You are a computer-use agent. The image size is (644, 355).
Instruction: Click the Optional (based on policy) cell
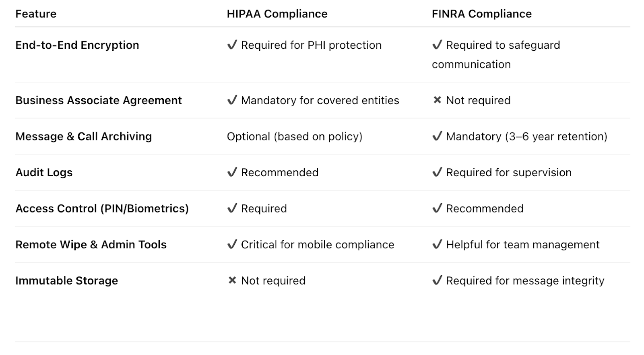295,136
